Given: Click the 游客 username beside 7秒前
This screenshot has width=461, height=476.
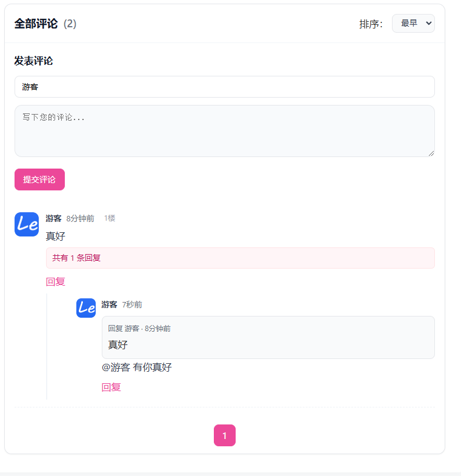Looking at the screenshot, I should pos(109,304).
